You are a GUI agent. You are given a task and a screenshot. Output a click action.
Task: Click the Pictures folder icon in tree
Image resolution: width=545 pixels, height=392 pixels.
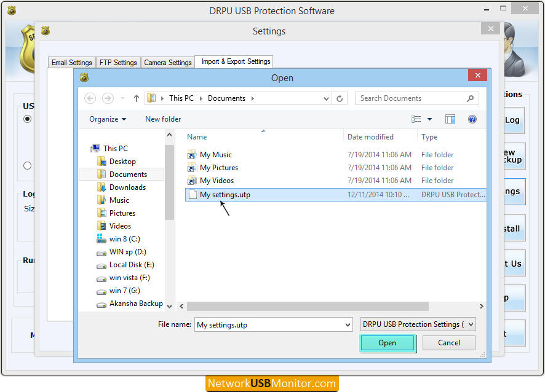click(x=101, y=213)
